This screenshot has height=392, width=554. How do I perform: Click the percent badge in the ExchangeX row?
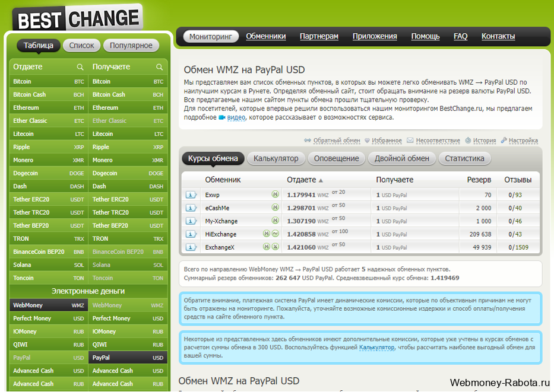coord(276,246)
